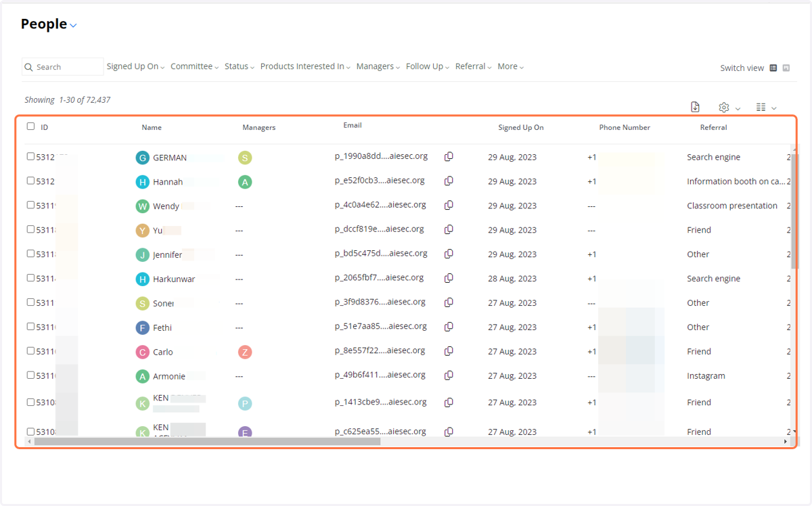Click the horizontal scrollbar thumb
The image size is (812, 506).
tap(207, 442)
